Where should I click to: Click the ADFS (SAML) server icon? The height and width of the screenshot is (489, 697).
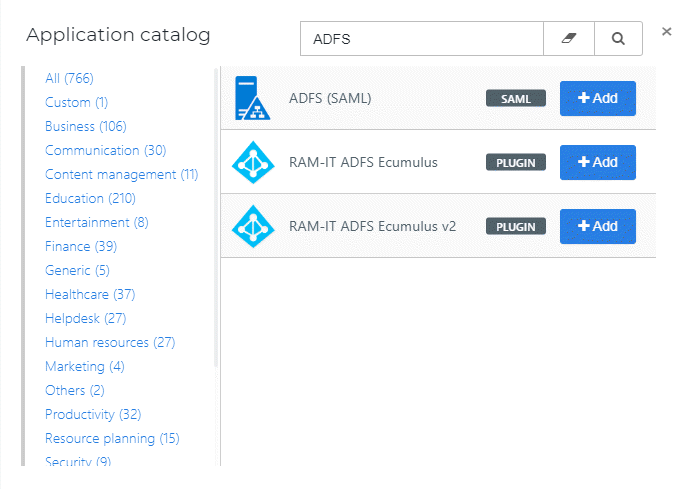[x=252, y=98]
